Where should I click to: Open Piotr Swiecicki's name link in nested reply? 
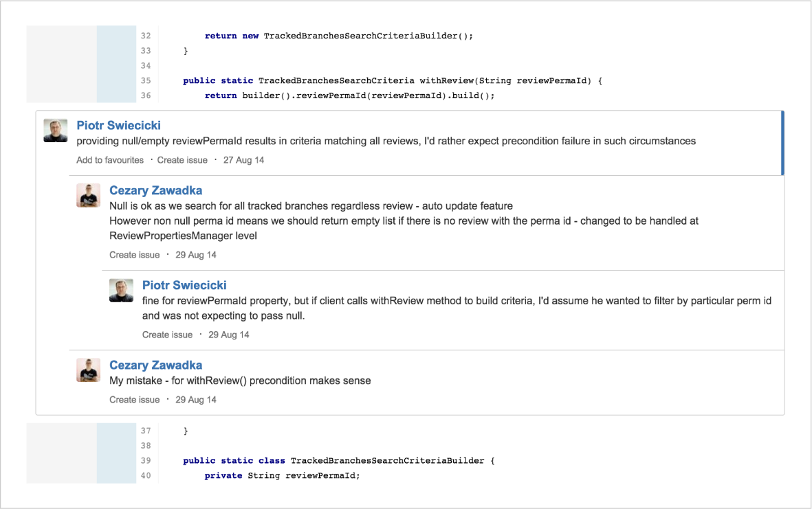tap(184, 285)
